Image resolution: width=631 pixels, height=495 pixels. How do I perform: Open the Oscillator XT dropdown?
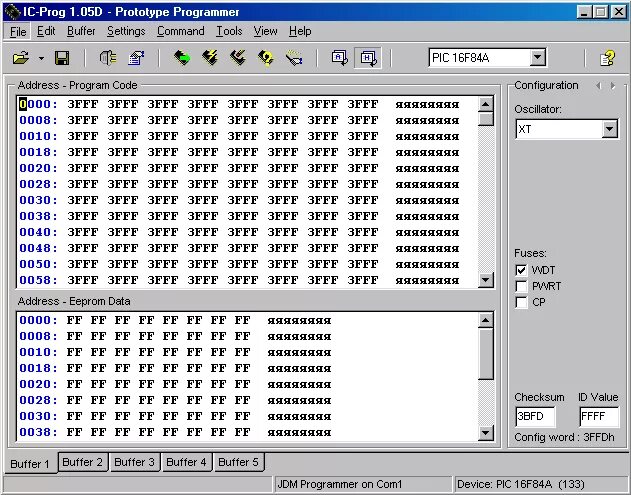(x=610, y=129)
